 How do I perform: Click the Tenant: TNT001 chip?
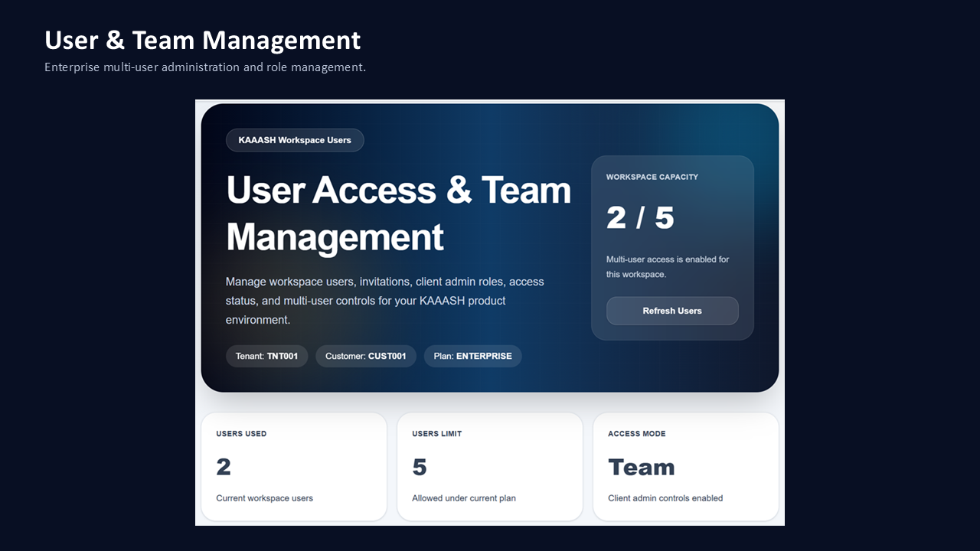(267, 356)
